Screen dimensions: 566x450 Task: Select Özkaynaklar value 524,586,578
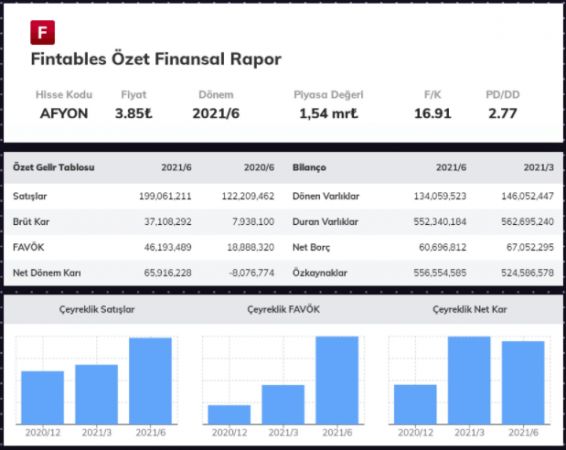pyautogui.click(x=527, y=273)
